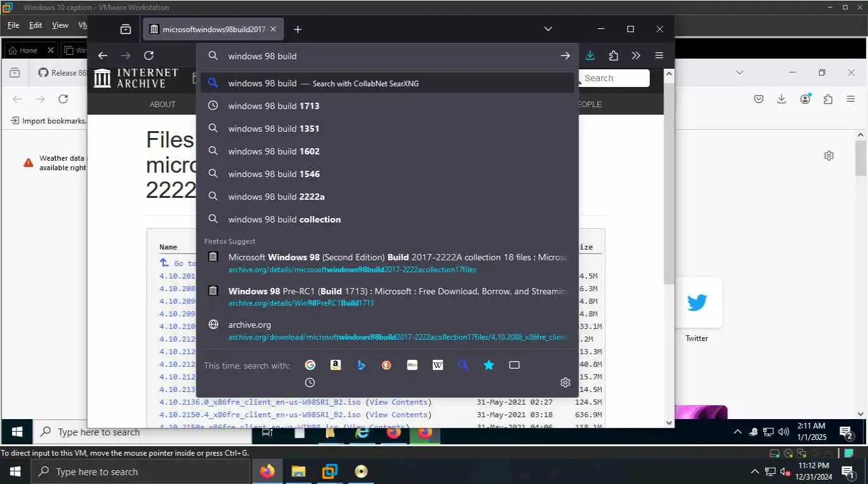Open account icon in background Firefox window
The width and height of the screenshot is (868, 484).
[x=806, y=99]
